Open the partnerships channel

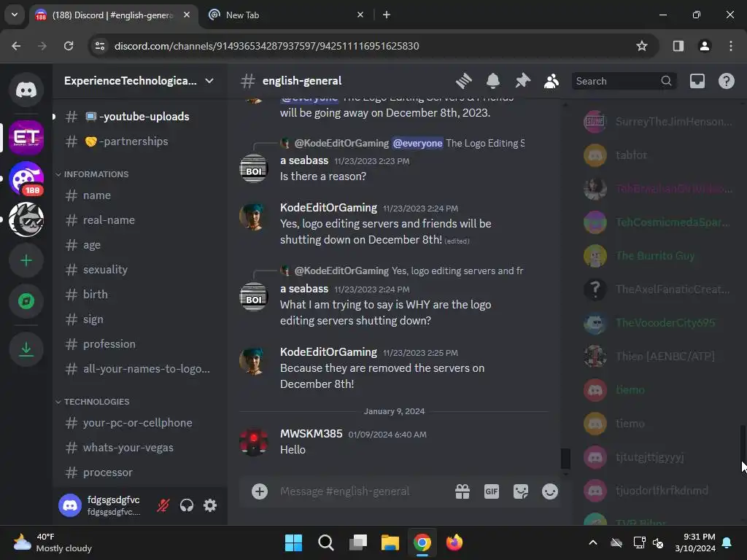[x=139, y=141]
